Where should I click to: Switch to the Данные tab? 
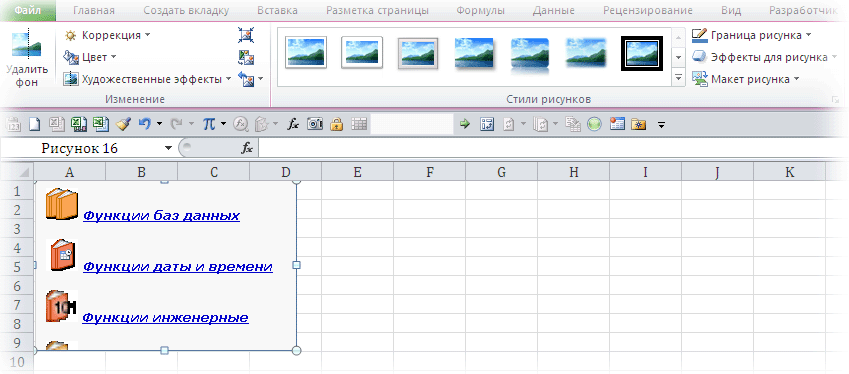[x=553, y=10]
